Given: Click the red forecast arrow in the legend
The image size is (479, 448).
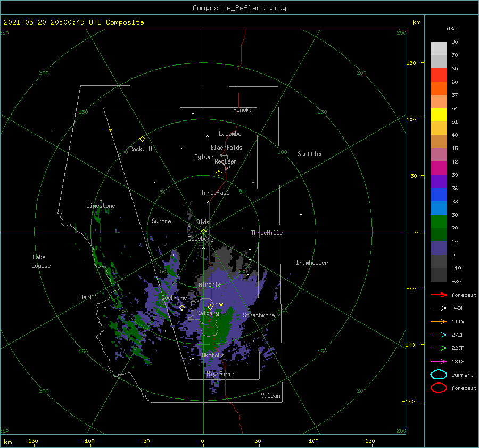Looking at the screenshot, I should coord(439,295).
